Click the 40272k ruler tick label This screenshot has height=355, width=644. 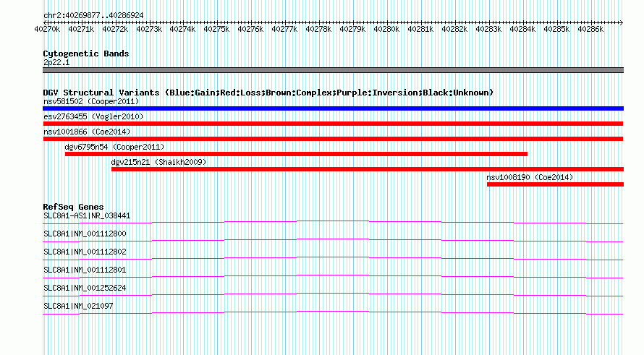click(x=115, y=29)
